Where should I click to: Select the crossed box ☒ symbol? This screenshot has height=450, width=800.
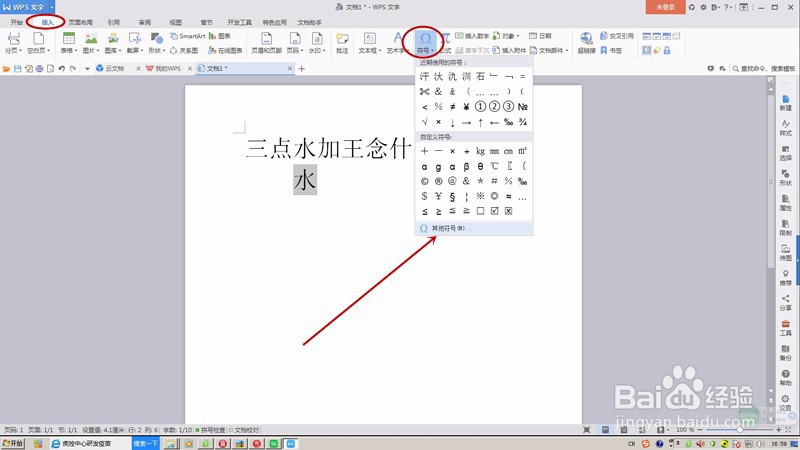509,211
